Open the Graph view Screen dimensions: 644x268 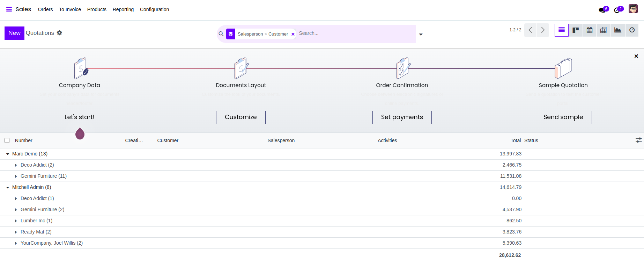(617, 30)
